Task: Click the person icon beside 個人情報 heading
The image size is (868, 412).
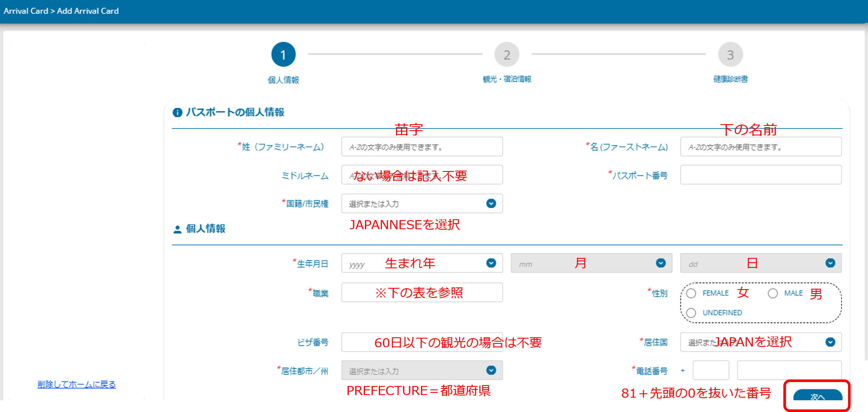Action: pyautogui.click(x=177, y=229)
